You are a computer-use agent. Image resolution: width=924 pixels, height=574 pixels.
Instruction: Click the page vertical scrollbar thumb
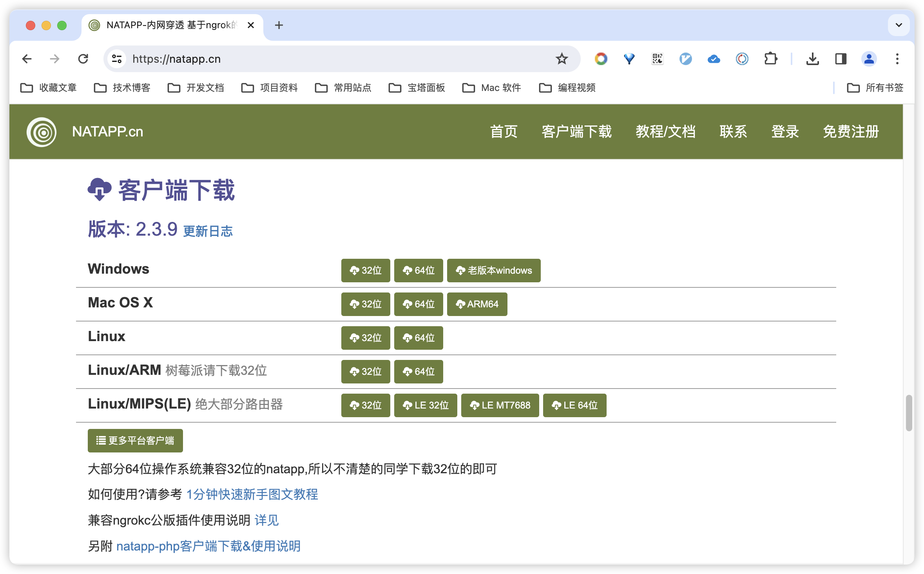click(x=909, y=413)
